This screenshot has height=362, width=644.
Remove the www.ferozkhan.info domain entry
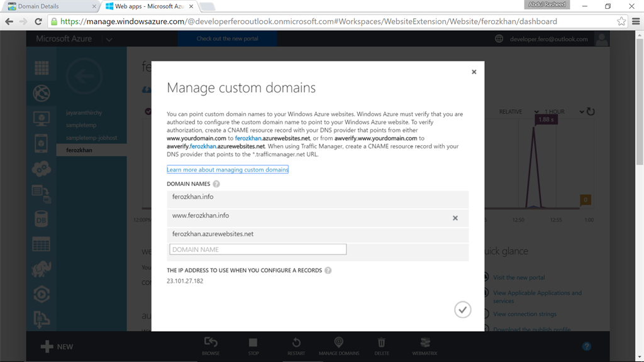click(455, 218)
